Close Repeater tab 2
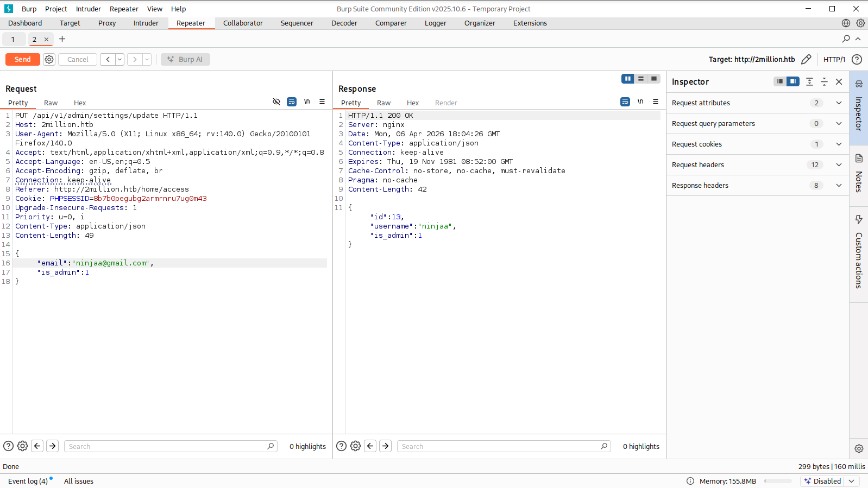 (46, 39)
